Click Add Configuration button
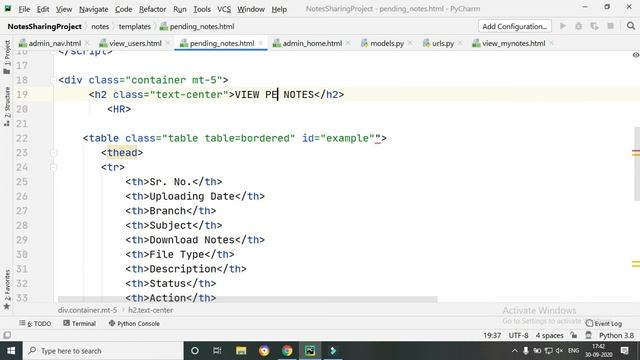Viewport: 640px width, 360px height. 515,26
